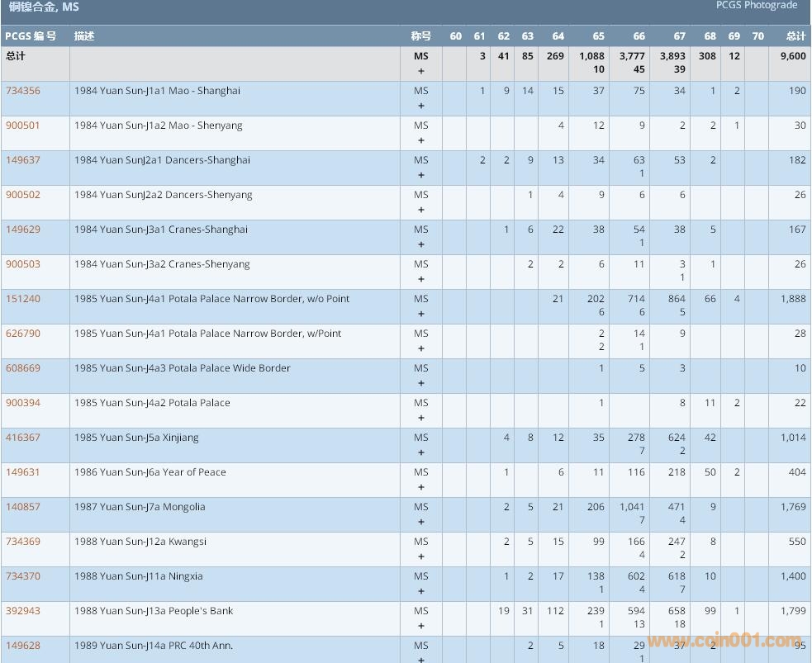Select the 1985 Xinjiang description cell
812x663 pixels.
pyautogui.click(x=136, y=438)
